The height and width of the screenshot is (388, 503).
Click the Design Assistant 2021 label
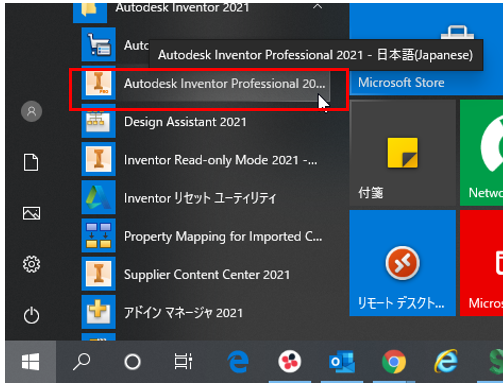(185, 122)
